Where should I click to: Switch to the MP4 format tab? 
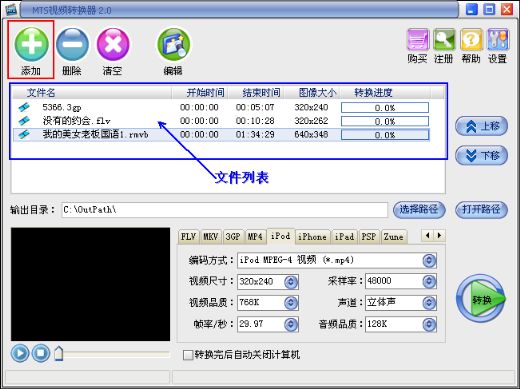(255, 237)
